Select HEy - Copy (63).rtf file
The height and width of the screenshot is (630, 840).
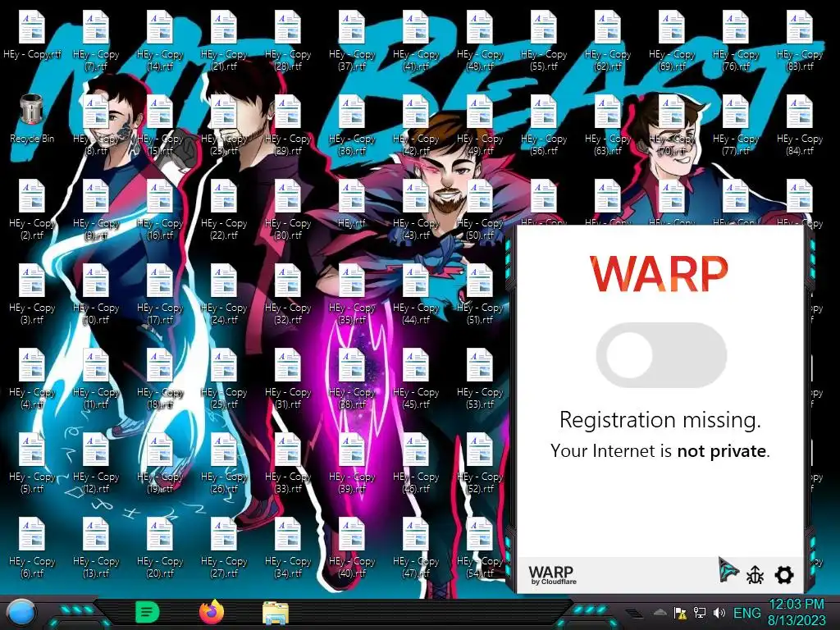tap(608, 125)
